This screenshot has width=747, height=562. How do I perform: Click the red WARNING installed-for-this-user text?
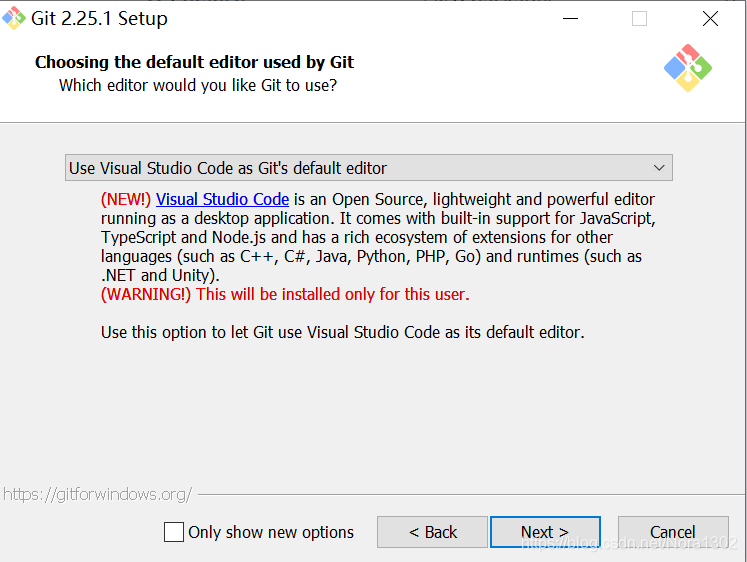point(285,294)
